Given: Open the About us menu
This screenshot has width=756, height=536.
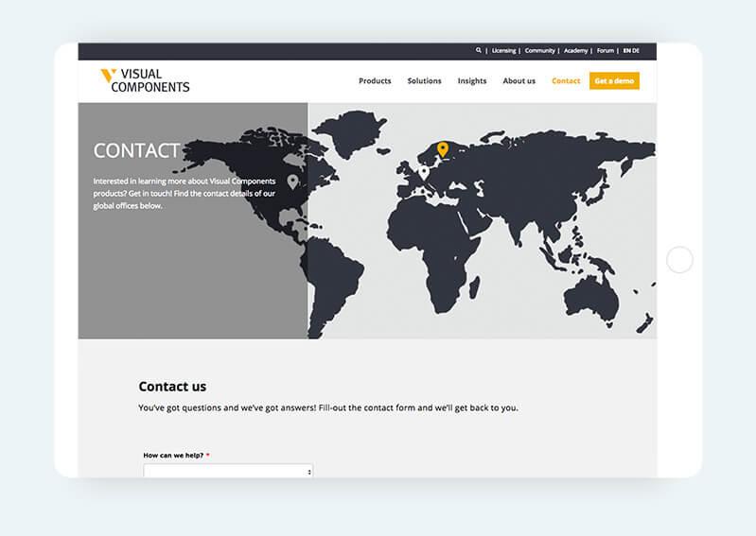Looking at the screenshot, I should click(519, 81).
